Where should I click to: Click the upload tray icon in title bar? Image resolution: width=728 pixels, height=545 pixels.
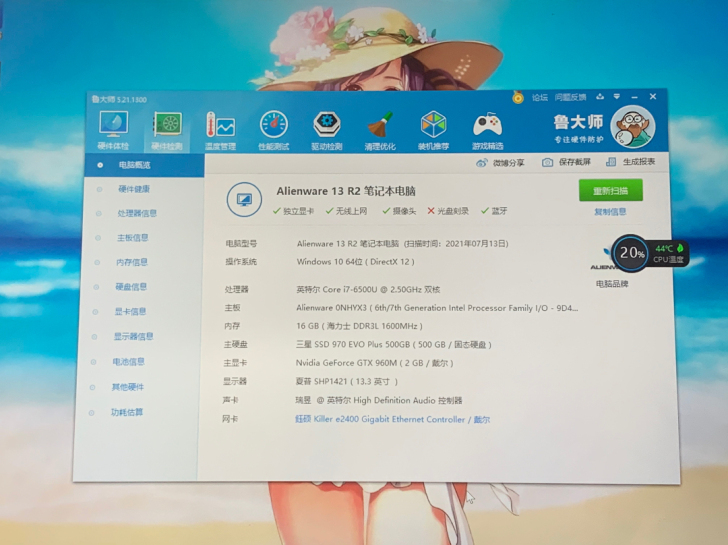600,97
